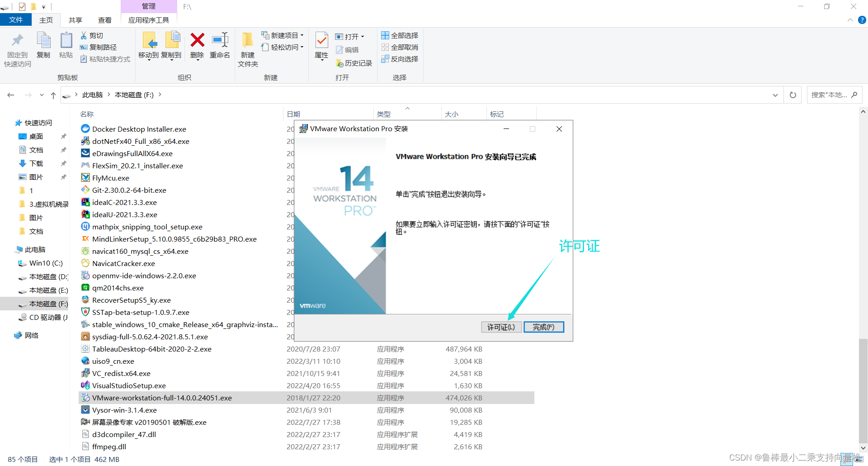Open 下载 in the navigation pane
This screenshot has width=868, height=466.
(x=36, y=163)
